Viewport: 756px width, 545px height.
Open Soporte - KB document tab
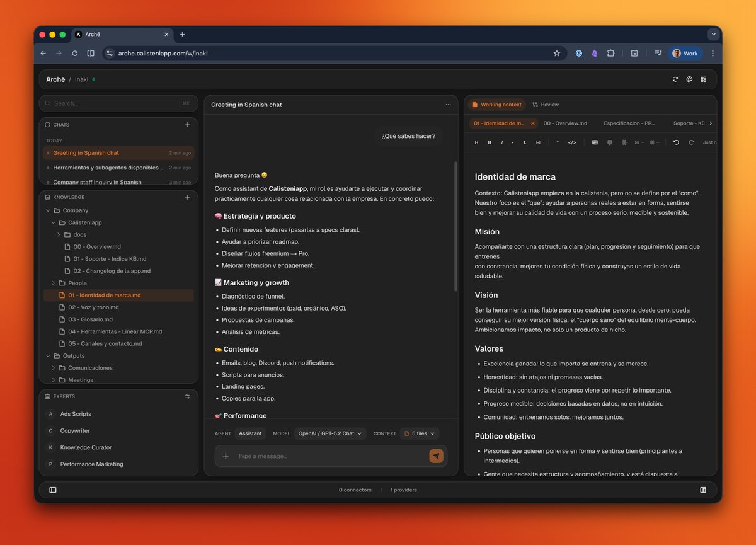[x=689, y=123]
